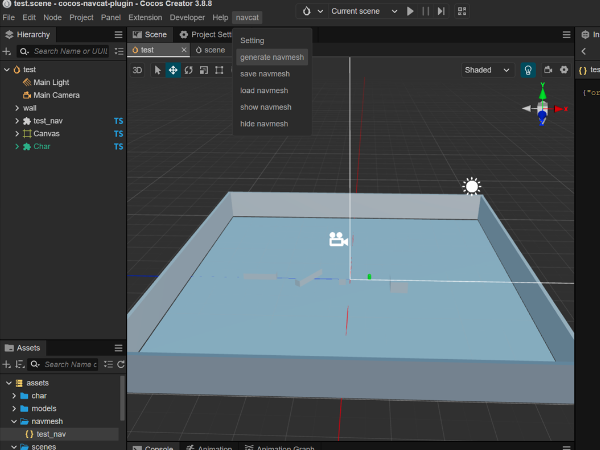This screenshot has width=600, height=450.
Task: Choose generate navmesh menu entry
Action: [272, 57]
